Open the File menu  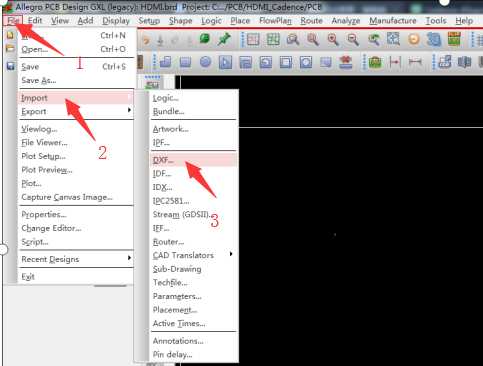[x=13, y=21]
